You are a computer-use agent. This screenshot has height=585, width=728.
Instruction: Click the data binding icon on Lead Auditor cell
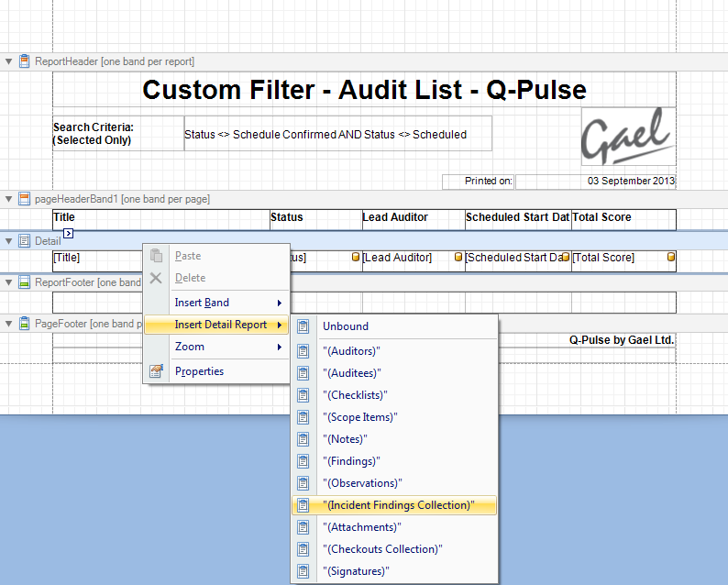(458, 257)
